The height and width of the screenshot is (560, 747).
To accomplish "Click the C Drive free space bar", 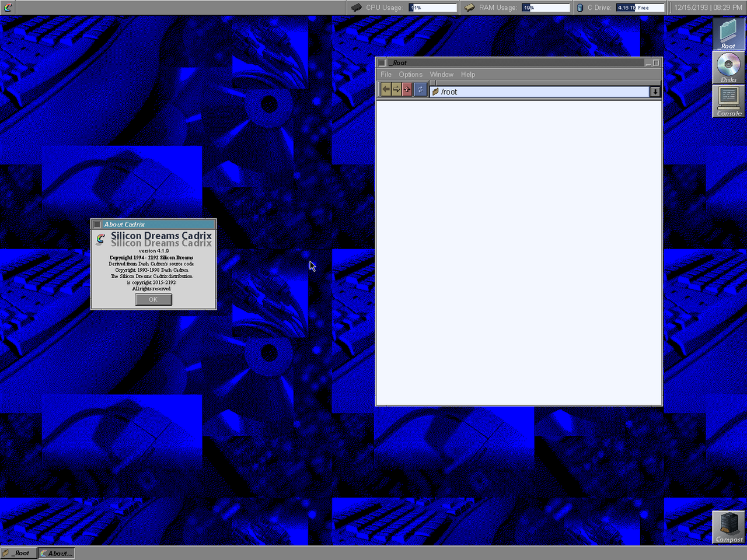I will tap(640, 8).
